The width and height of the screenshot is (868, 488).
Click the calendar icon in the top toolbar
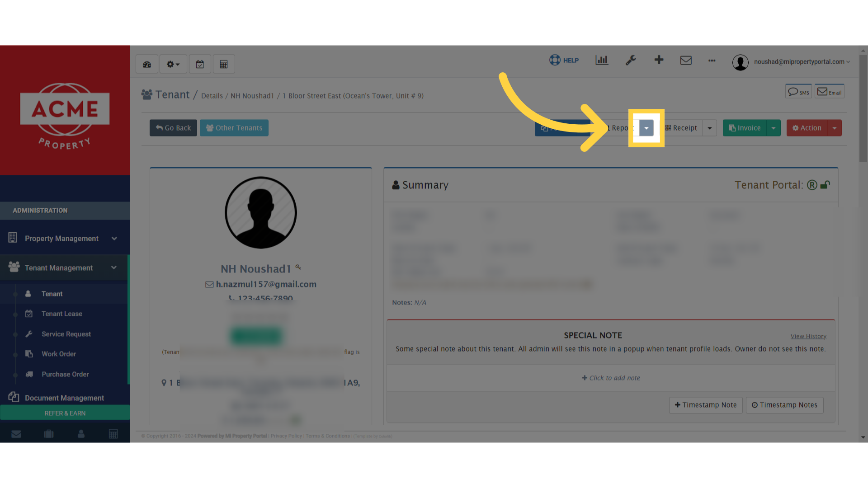tap(200, 64)
